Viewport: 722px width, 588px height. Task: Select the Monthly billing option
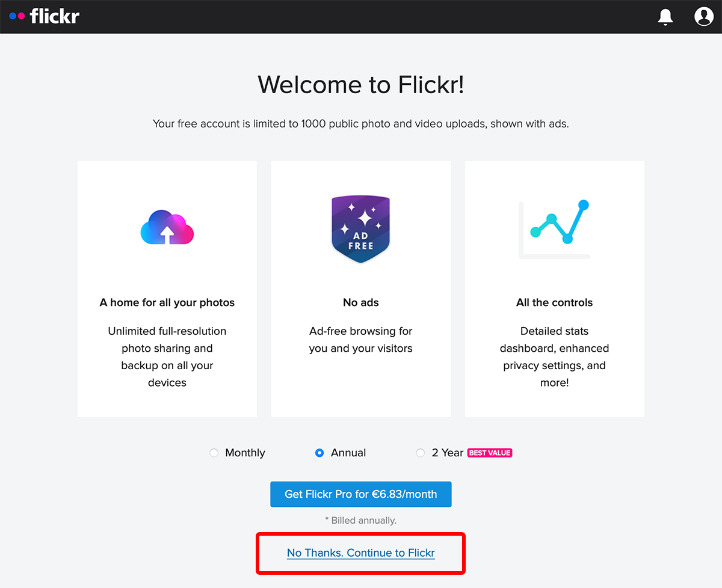[x=214, y=453]
